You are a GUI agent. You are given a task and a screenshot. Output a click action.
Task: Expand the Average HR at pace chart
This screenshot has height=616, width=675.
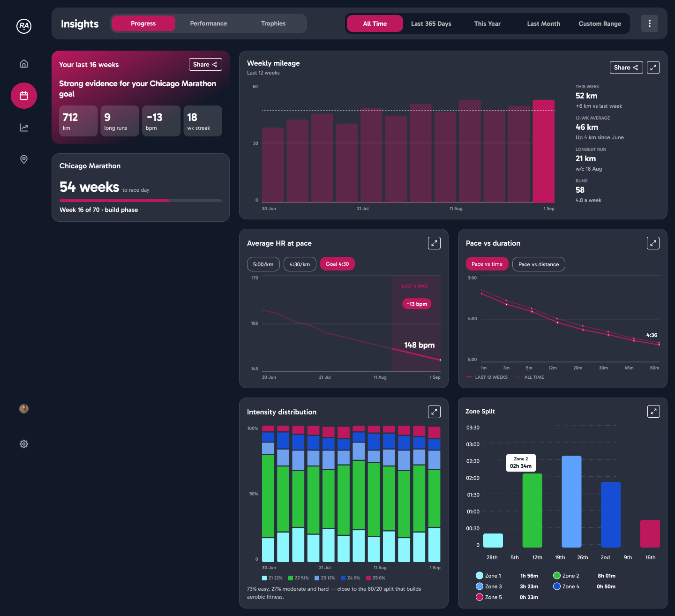(x=435, y=243)
